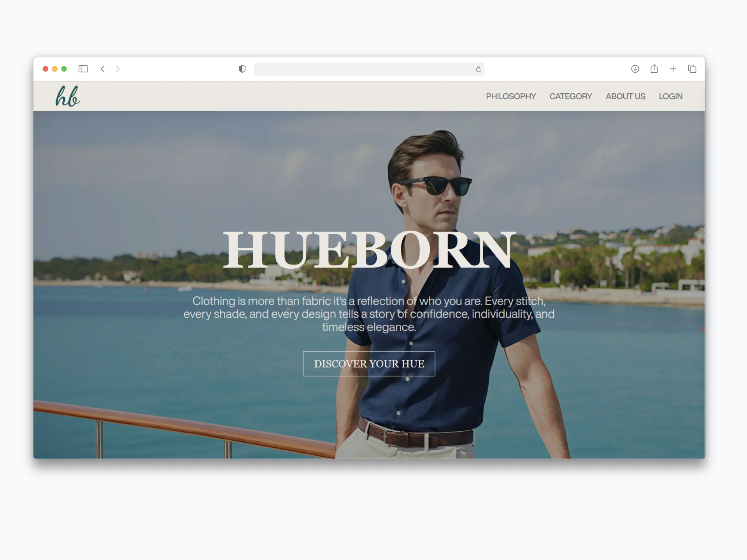Reload the page with refresh icon

tap(478, 69)
